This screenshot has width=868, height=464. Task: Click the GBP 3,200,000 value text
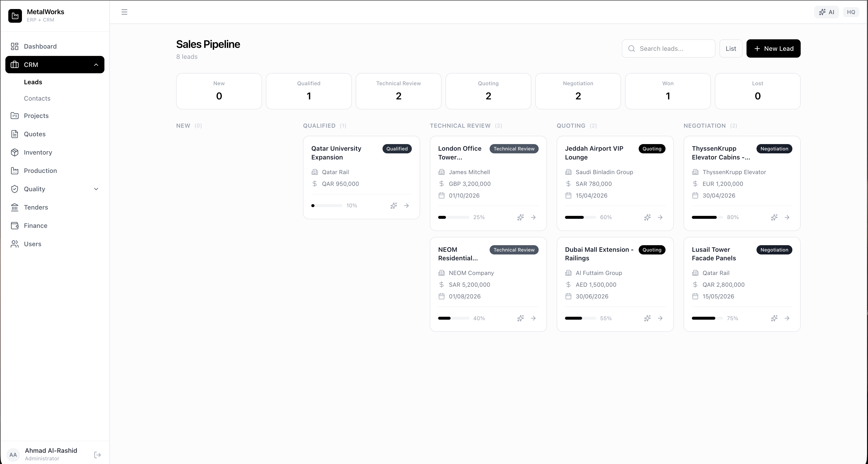click(470, 184)
